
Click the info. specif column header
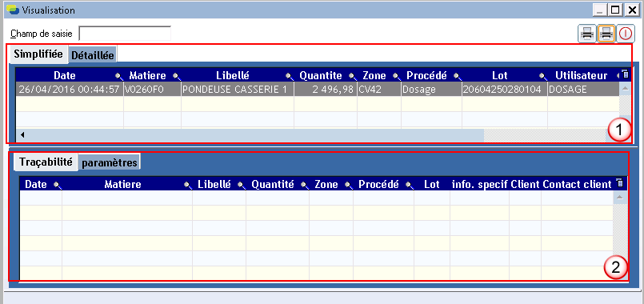click(x=480, y=185)
